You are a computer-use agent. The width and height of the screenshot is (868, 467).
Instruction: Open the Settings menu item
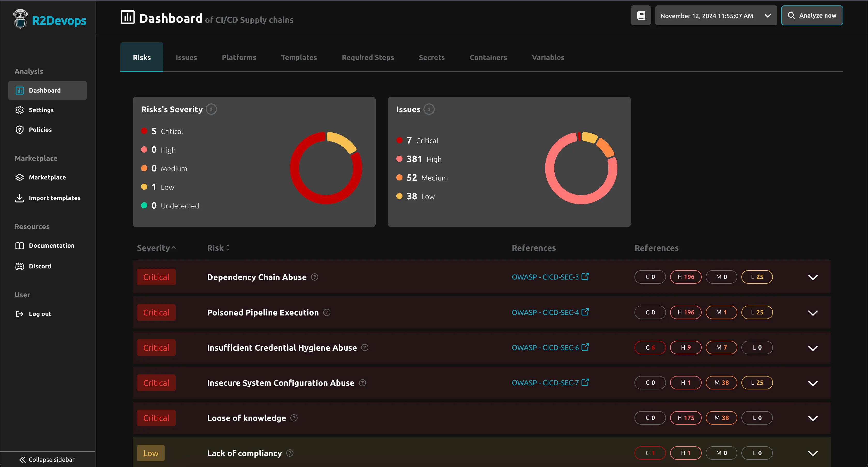[x=41, y=110]
